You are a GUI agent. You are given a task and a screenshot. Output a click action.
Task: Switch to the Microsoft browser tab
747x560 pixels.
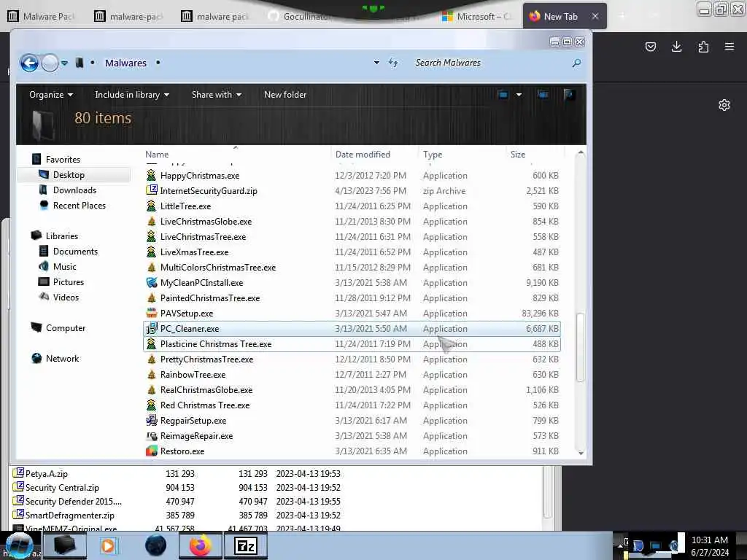point(476,16)
